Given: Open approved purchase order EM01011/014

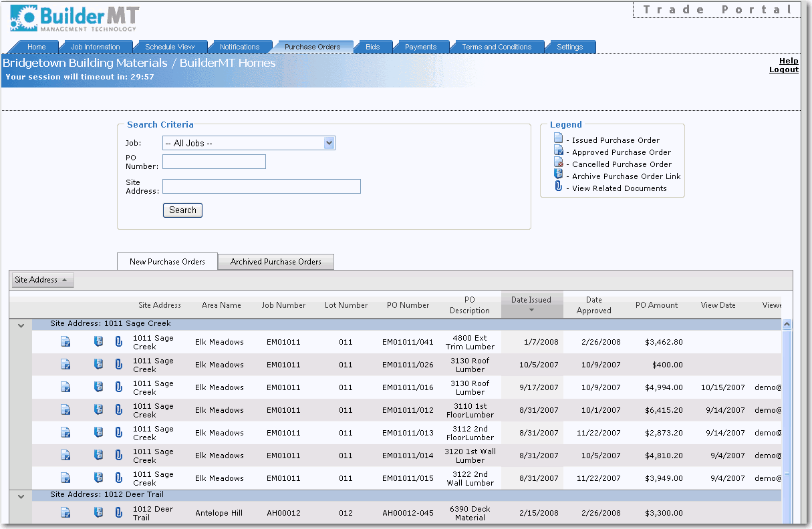Looking at the screenshot, I should (65, 456).
